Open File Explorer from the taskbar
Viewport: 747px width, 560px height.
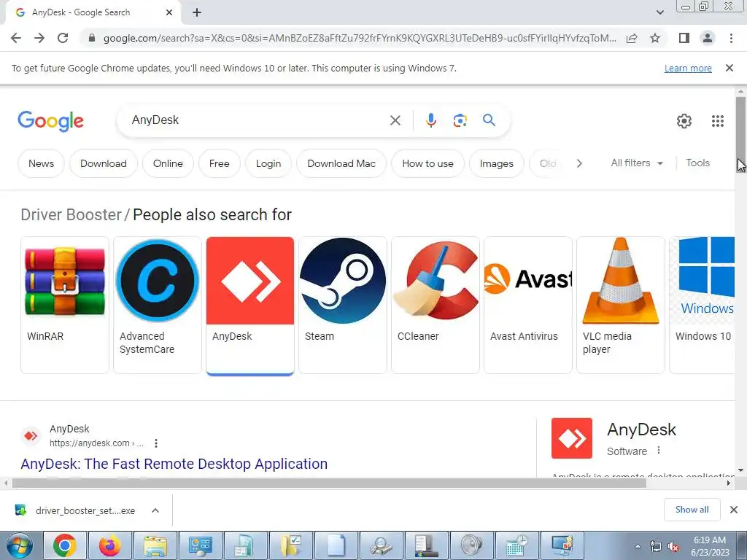[x=155, y=545]
